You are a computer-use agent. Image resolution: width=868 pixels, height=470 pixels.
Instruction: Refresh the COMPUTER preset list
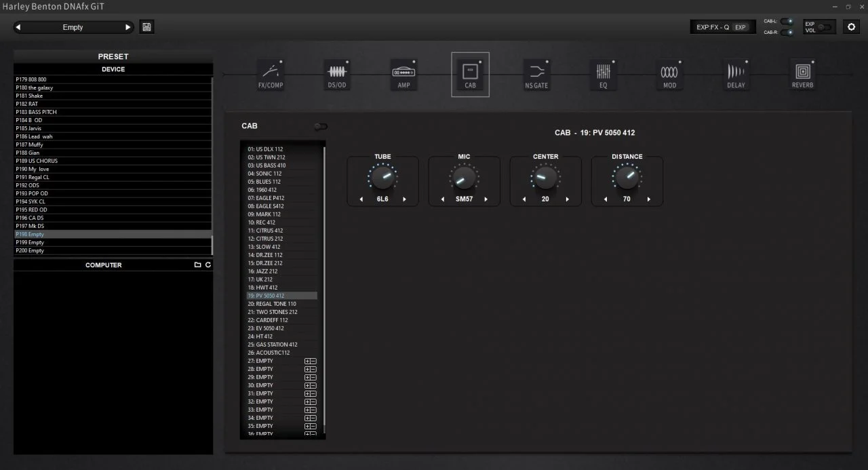point(208,265)
